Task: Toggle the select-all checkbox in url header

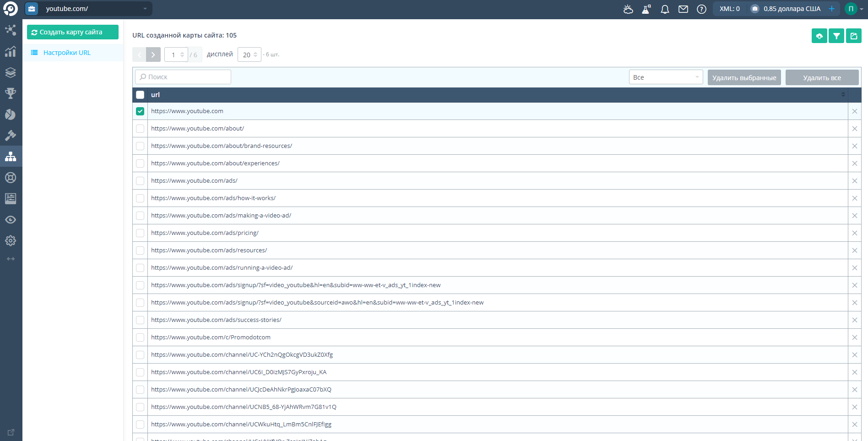Action: [140, 95]
